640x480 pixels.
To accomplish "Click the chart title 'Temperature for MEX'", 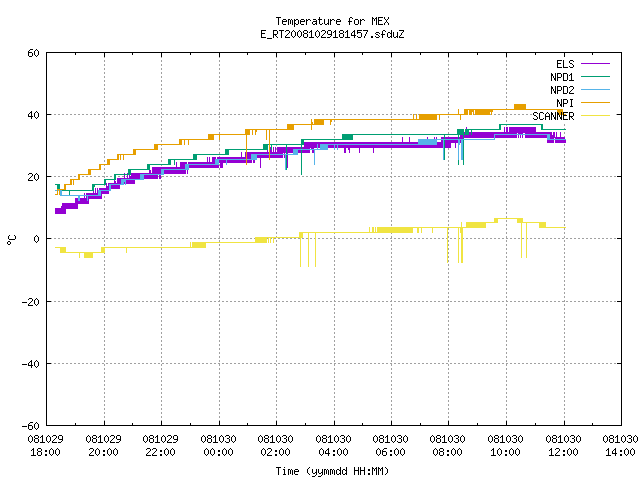I will [332, 21].
